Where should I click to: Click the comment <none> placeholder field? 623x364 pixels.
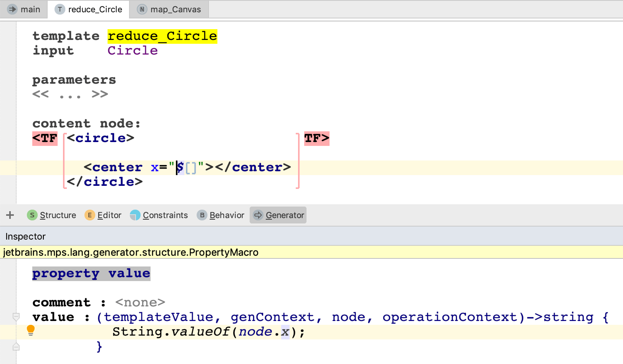point(140,303)
